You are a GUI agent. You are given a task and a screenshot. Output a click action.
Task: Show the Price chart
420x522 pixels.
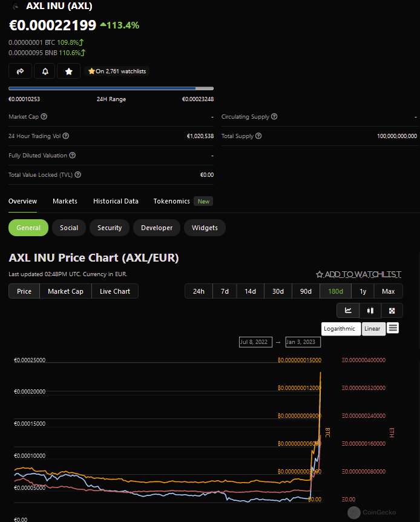coord(24,291)
